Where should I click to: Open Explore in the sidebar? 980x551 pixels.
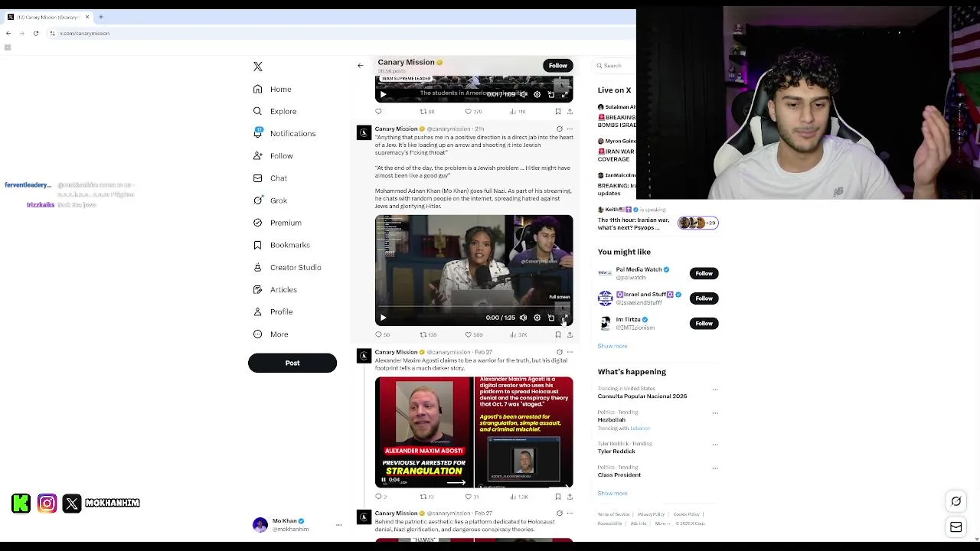(274, 111)
